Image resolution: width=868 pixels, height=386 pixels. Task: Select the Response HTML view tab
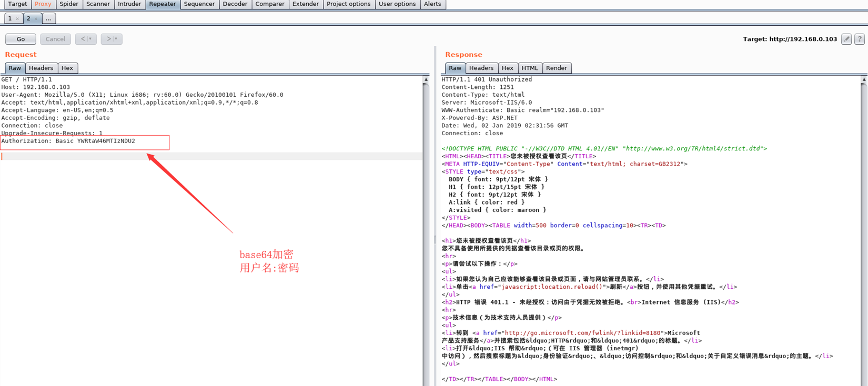pos(530,68)
